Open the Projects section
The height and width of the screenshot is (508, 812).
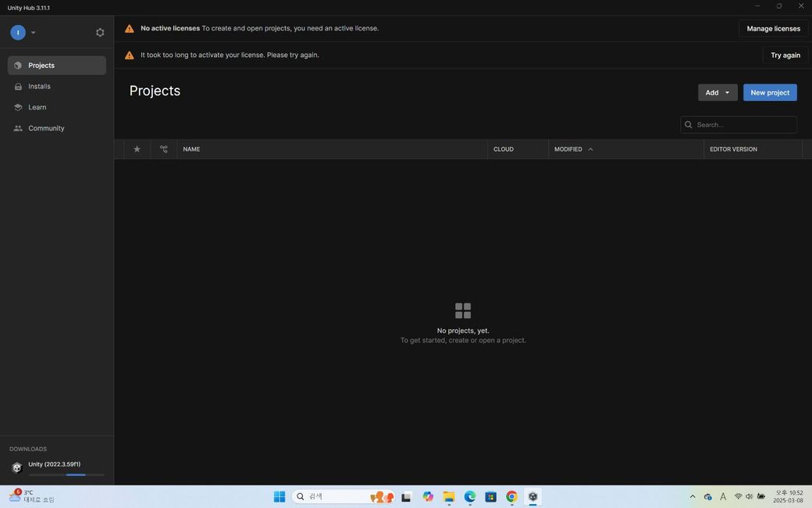pyautogui.click(x=56, y=66)
